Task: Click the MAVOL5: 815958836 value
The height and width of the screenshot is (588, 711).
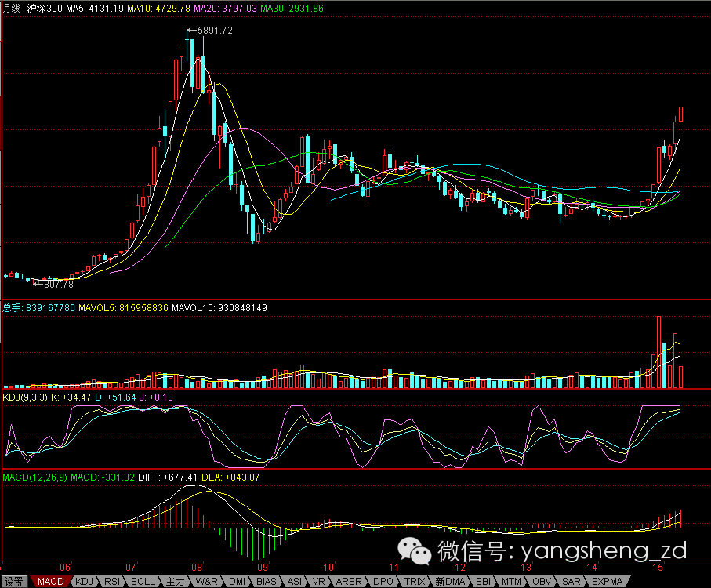Action: (123, 308)
